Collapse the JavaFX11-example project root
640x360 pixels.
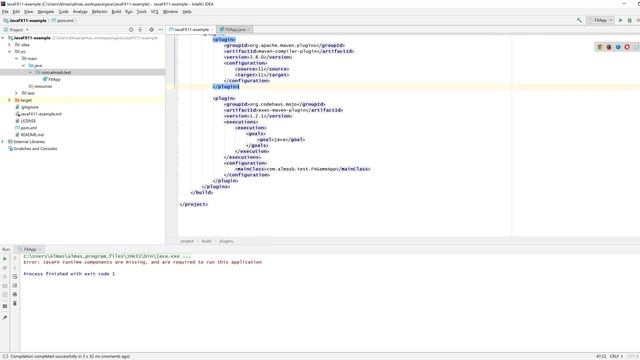[x=3, y=38]
